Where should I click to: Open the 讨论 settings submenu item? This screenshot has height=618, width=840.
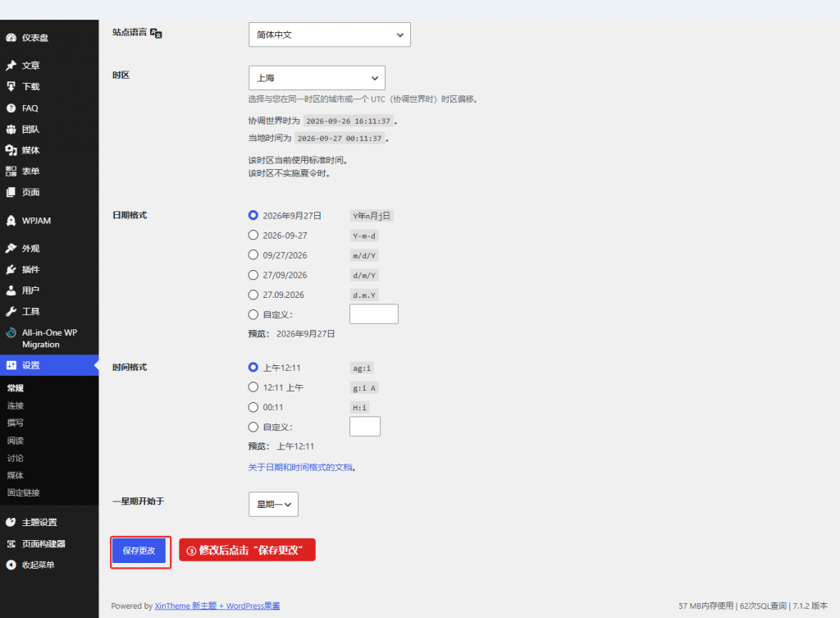pos(16,458)
